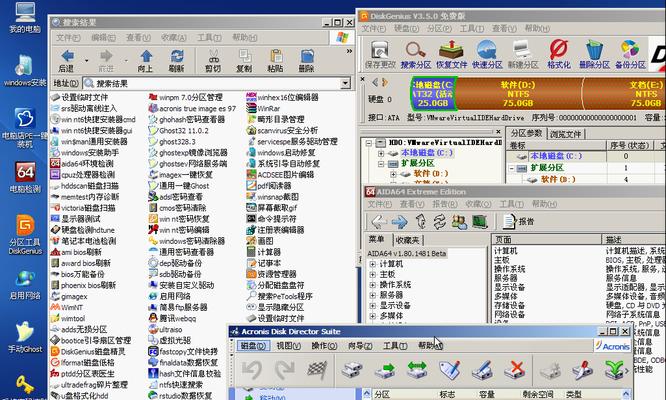Open winhex16位编辑器 in search results list
Image resolution: width=666 pixels, height=400 pixels.
(x=282, y=97)
